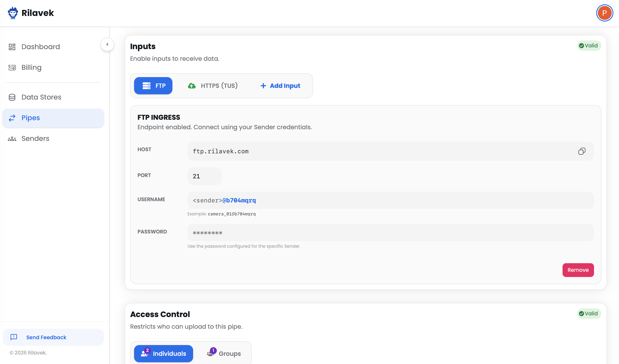Click the Dashboard grid icon
Image resolution: width=619 pixels, height=364 pixels.
[x=12, y=47]
